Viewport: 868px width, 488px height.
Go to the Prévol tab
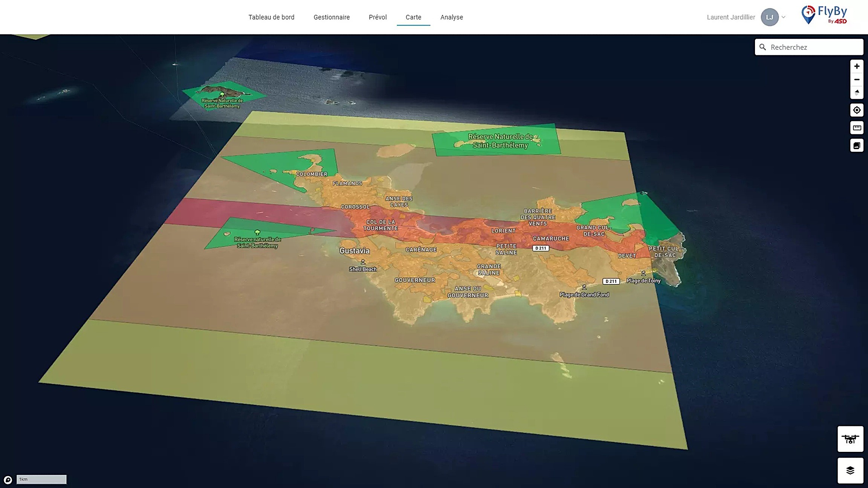click(x=377, y=17)
